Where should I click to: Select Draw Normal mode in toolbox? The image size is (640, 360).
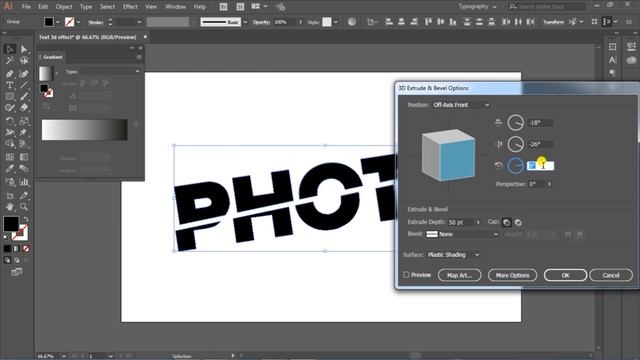pyautogui.click(x=7, y=260)
